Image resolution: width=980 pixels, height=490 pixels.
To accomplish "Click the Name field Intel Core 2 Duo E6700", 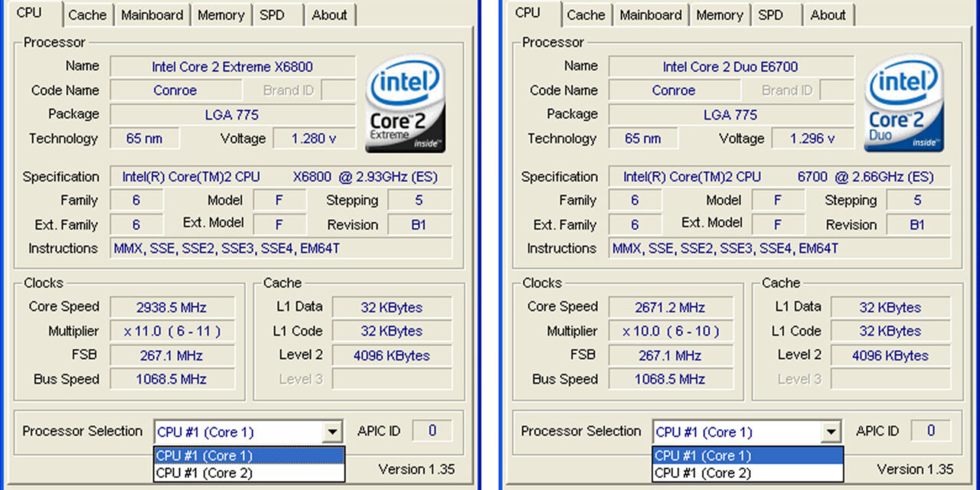I will 731,67.
